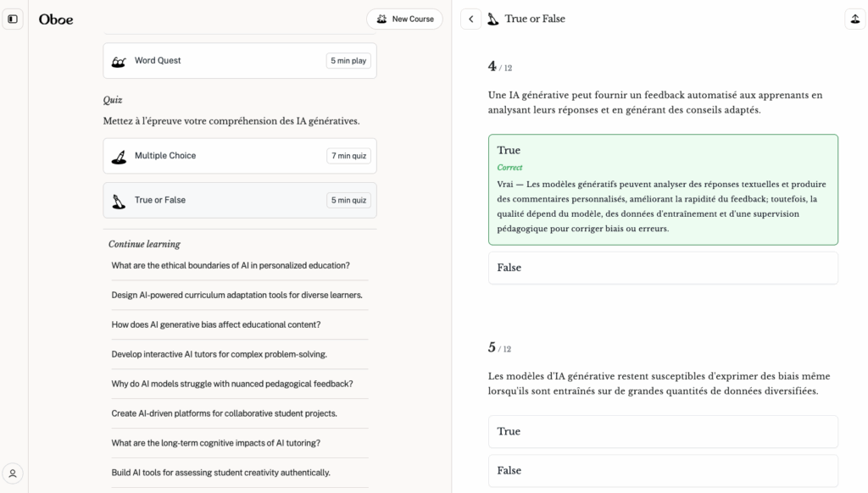Open 'What are the ethical boundaries' suggestion

[231, 265]
